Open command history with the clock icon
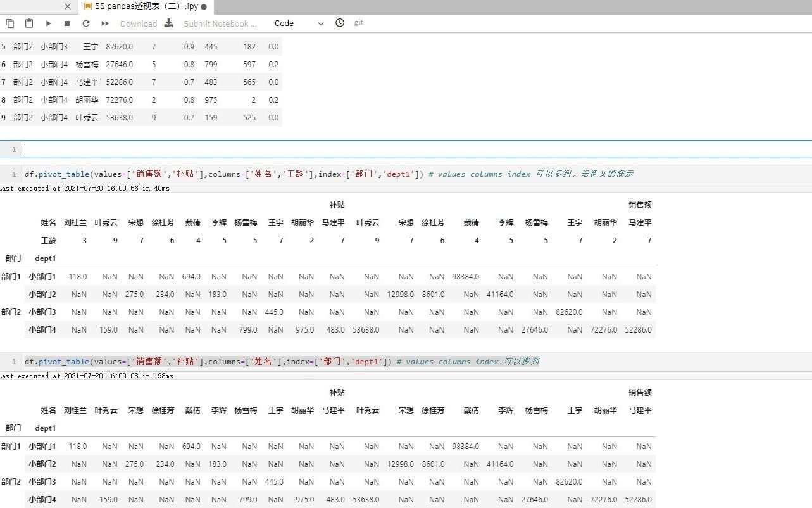812x508 pixels. coord(339,23)
